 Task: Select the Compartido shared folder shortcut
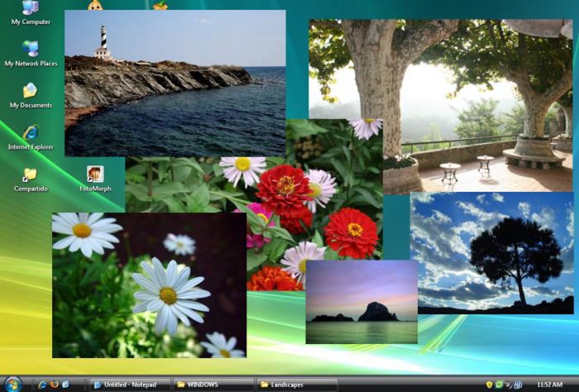click(x=31, y=180)
